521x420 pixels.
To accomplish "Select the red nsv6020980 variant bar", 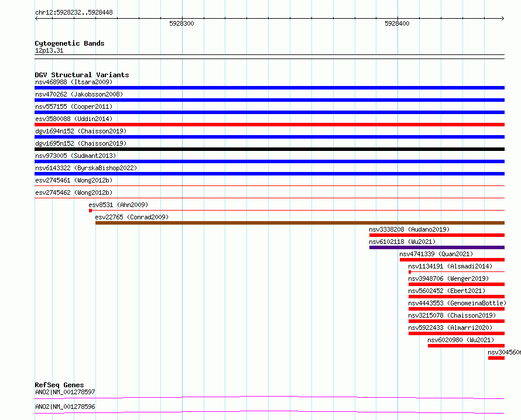I will tap(466, 346).
